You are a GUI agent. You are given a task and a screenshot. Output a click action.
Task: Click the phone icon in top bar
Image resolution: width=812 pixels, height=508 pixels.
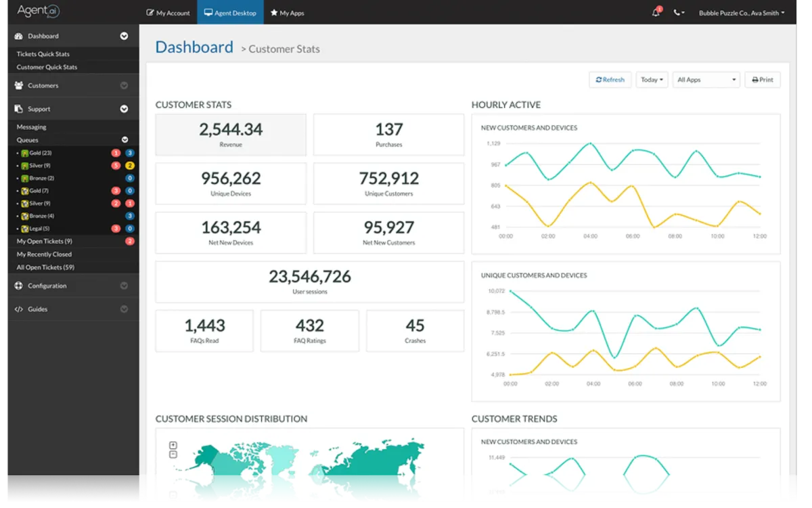coord(678,13)
